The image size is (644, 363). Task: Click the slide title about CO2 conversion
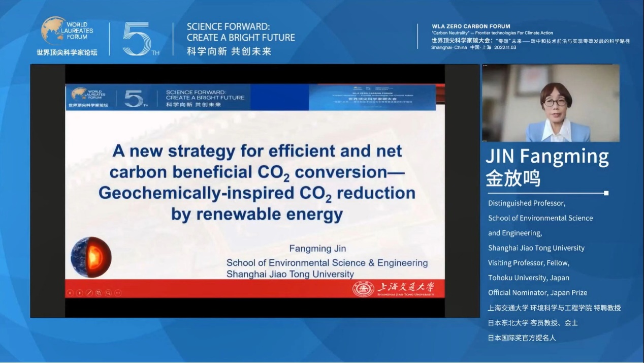point(256,182)
